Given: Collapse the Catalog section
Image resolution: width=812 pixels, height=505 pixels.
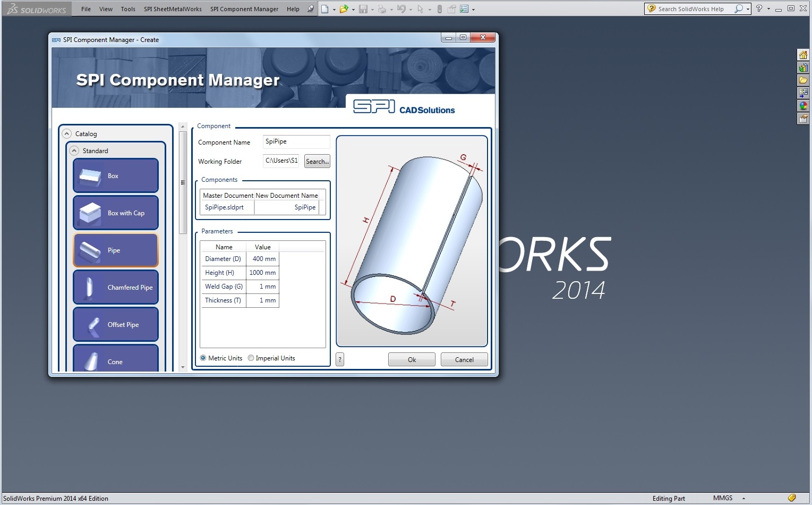Looking at the screenshot, I should [67, 134].
